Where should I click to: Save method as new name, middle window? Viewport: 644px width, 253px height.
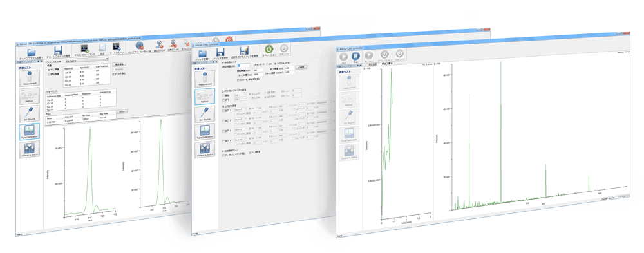click(244, 51)
